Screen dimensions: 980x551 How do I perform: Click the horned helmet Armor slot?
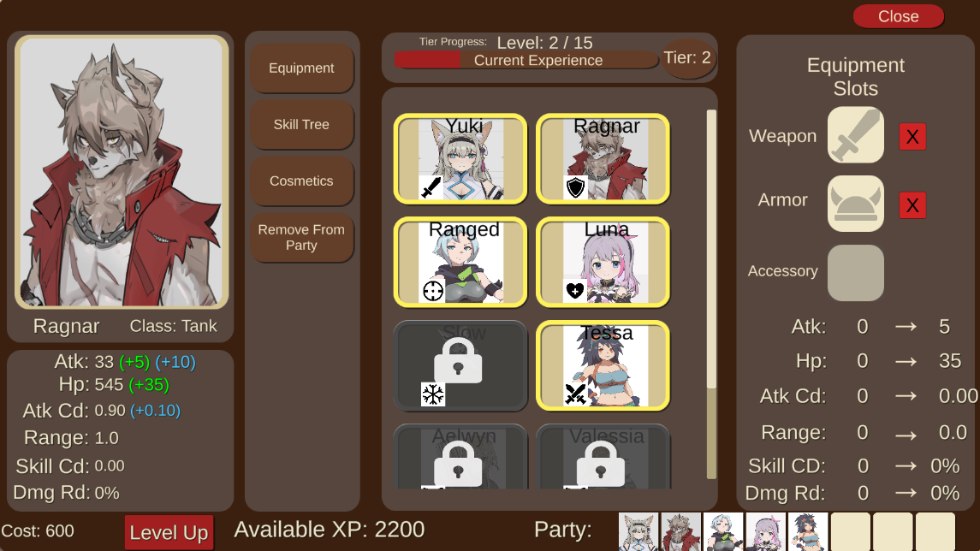click(856, 204)
